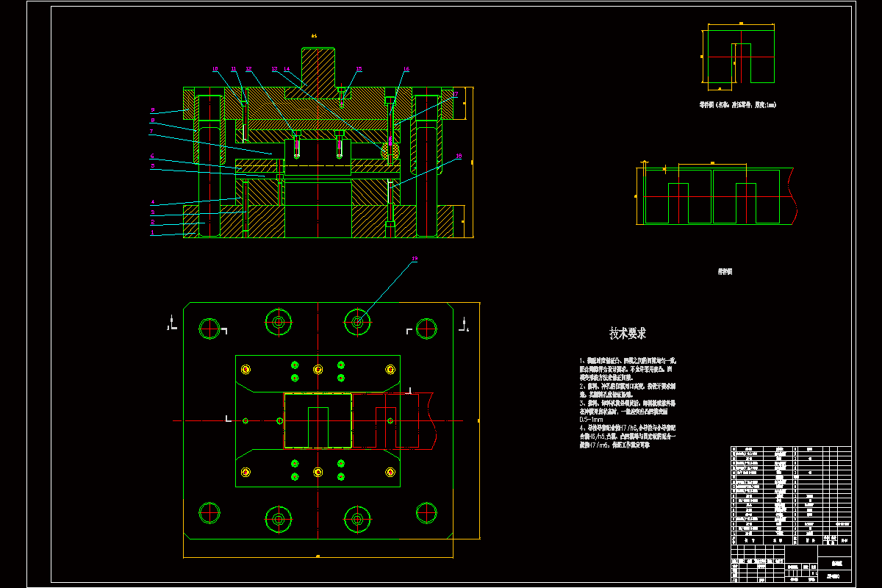
Task: Click part number label 6 in section view
Action: point(152,156)
